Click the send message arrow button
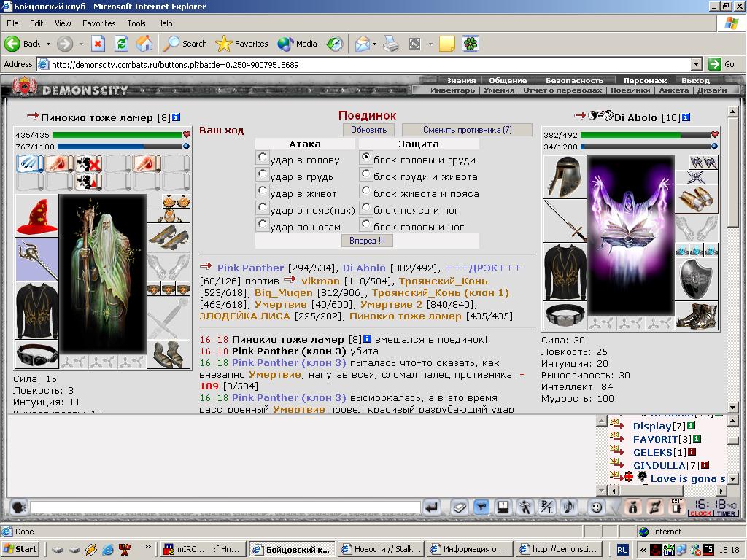The width and height of the screenshot is (747, 560). point(432,507)
